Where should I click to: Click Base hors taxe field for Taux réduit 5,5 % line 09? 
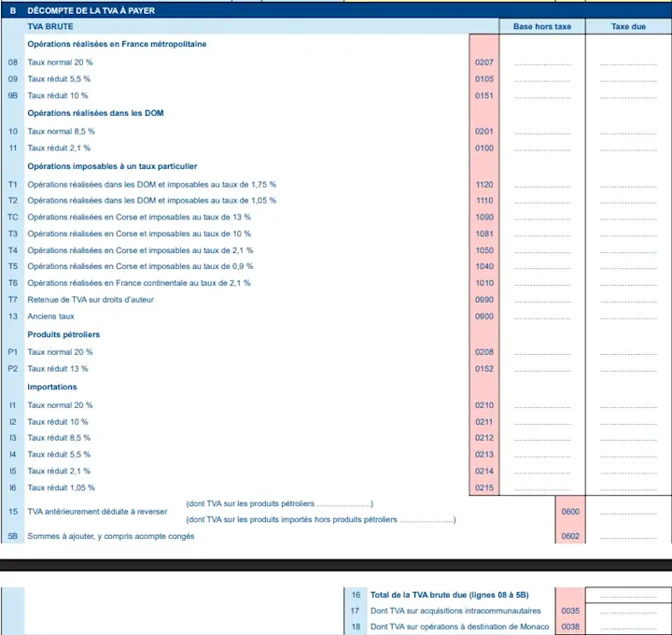tap(542, 79)
